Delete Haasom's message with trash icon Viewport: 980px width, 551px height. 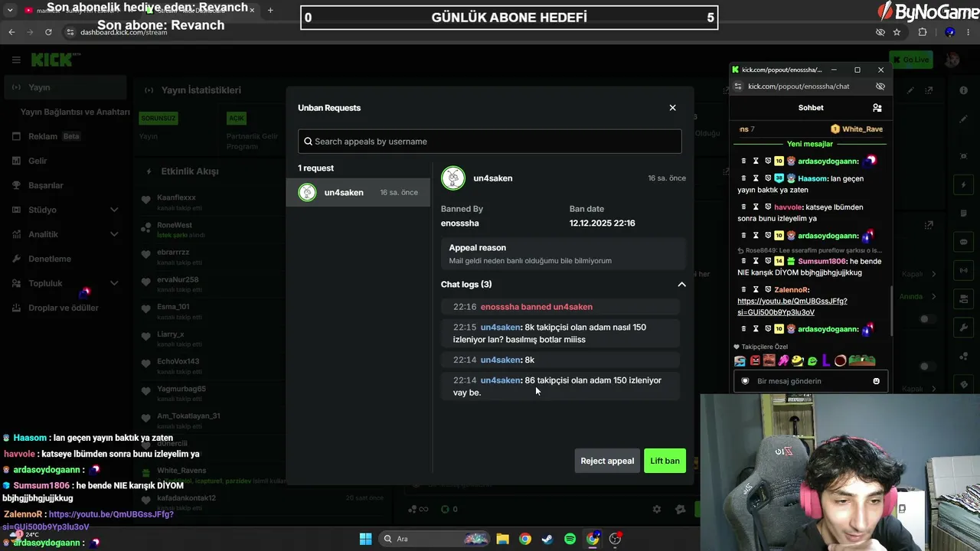pos(743,178)
